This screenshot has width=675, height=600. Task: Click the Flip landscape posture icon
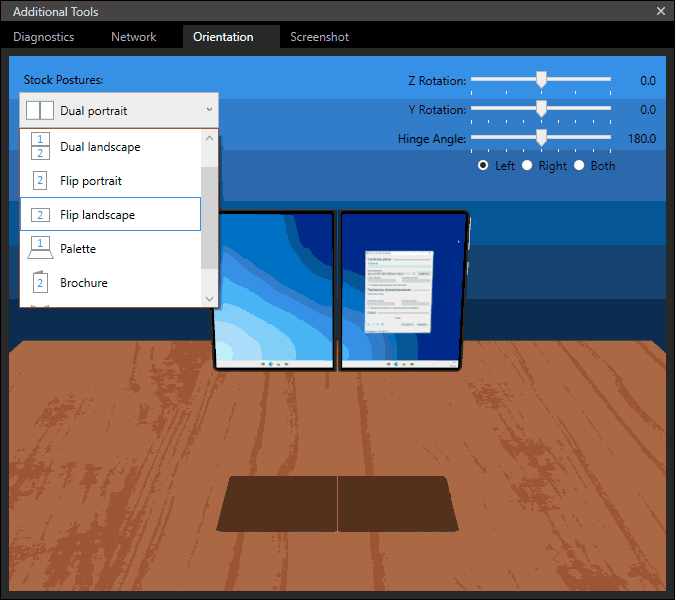click(40, 215)
